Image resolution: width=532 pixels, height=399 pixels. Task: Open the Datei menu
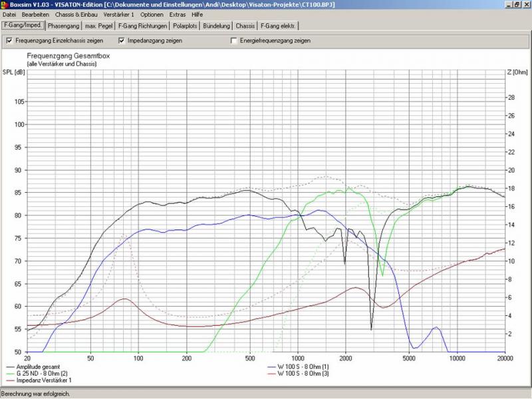(x=9, y=14)
